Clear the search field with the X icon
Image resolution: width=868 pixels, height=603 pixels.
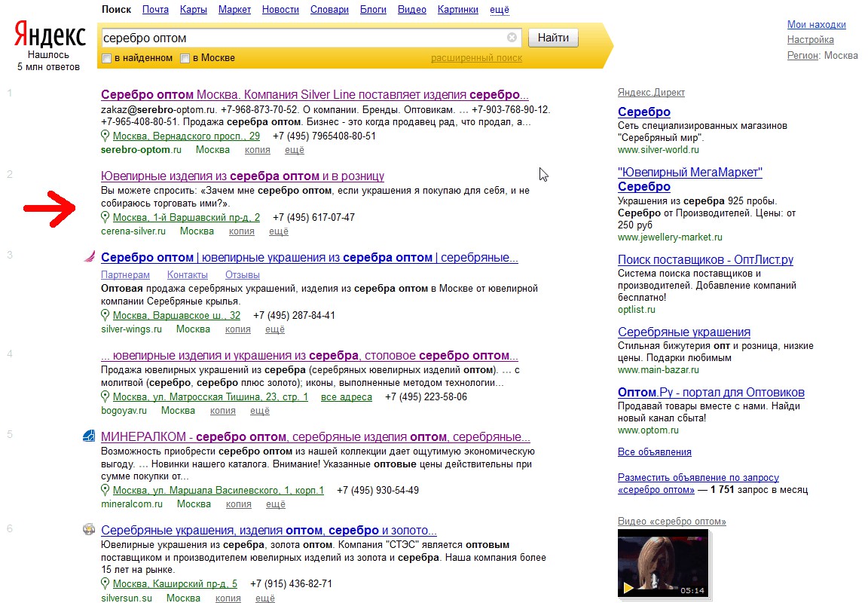(x=512, y=37)
